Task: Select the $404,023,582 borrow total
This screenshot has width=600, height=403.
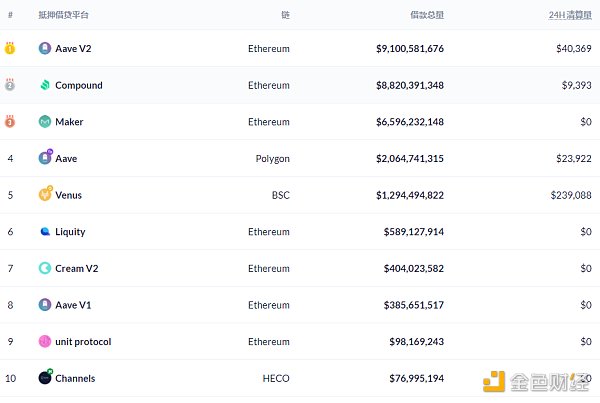Action: (414, 268)
